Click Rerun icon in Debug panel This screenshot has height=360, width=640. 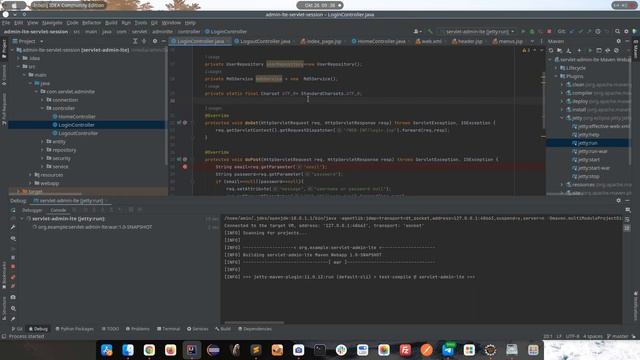click(x=13, y=210)
